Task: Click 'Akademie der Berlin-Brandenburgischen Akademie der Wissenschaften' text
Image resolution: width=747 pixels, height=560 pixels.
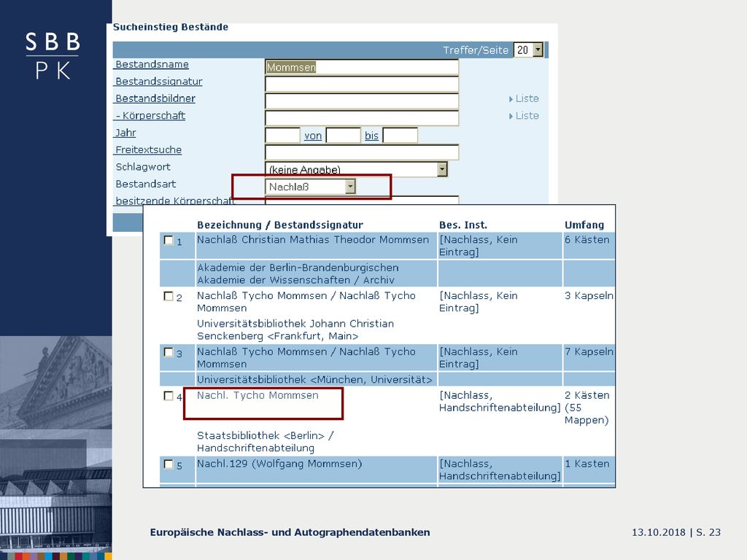Action: 298,274
